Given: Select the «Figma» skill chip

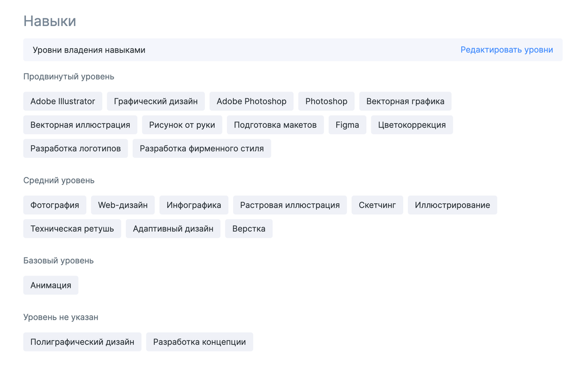Looking at the screenshot, I should pyautogui.click(x=347, y=125).
